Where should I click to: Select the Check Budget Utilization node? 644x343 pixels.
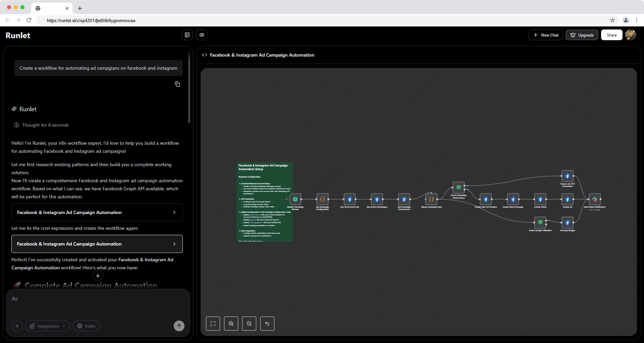[x=540, y=222]
